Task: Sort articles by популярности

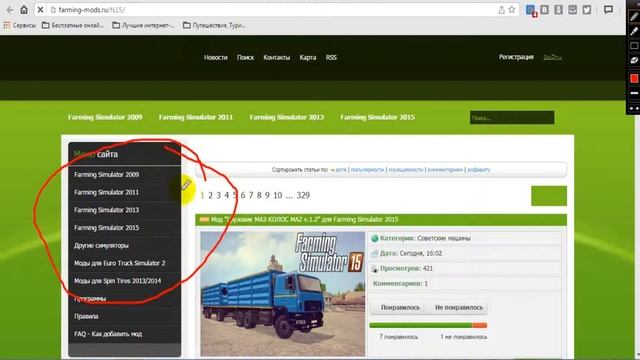Action: (x=367, y=169)
